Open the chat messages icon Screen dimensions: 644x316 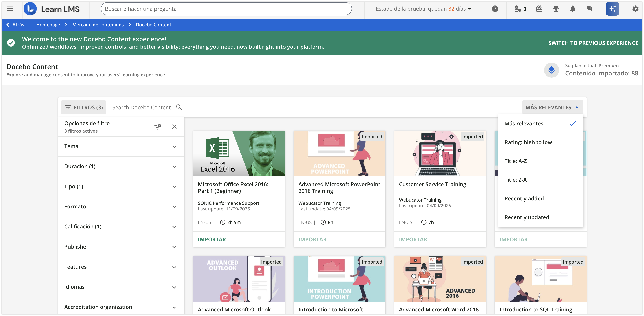(x=589, y=9)
